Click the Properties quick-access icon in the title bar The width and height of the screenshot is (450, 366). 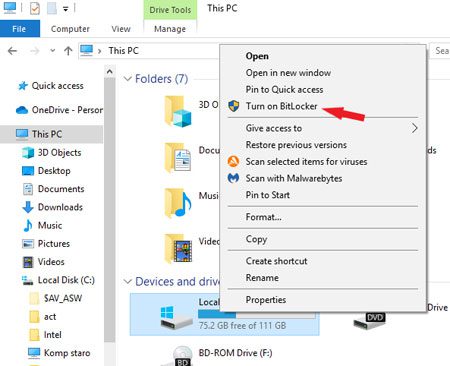click(35, 8)
